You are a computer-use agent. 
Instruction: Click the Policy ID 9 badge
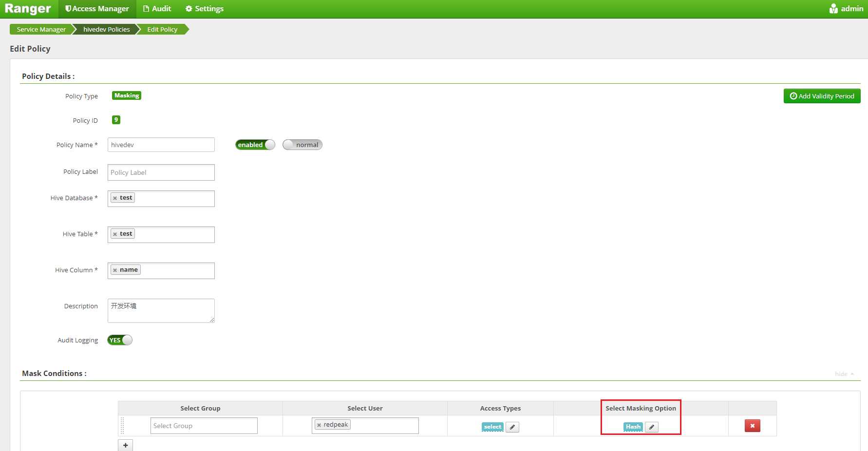116,120
